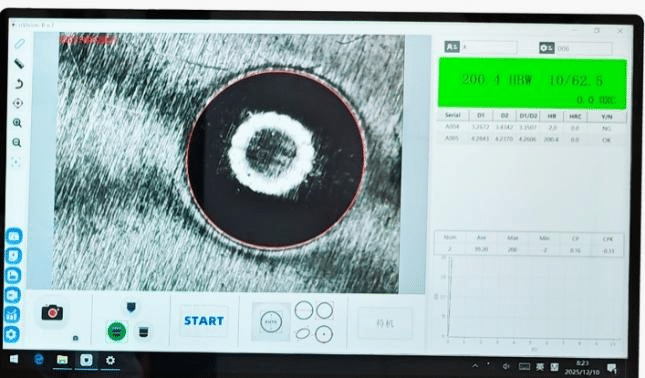Click the 'CPK' header in the statistics table
The image size is (645, 378).
tap(608, 239)
